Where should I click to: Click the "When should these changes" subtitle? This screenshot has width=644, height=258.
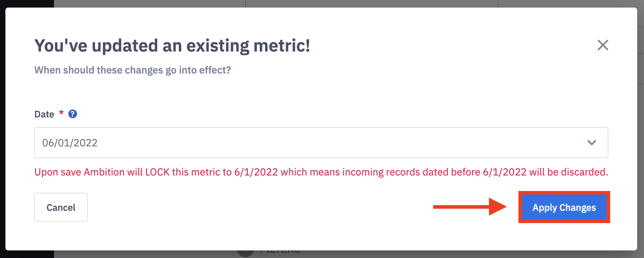(x=132, y=70)
